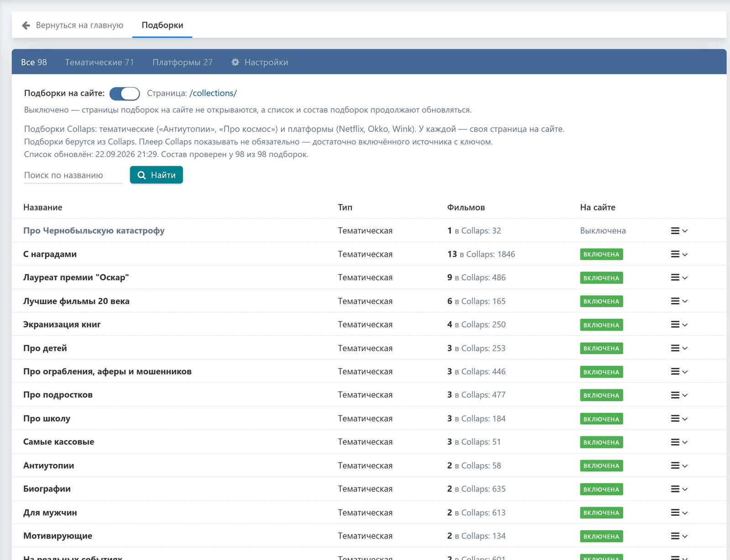Viewport: 730px width, 560px height.
Task: Open hamburger menu for Экранизация книг
Action: 679,324
